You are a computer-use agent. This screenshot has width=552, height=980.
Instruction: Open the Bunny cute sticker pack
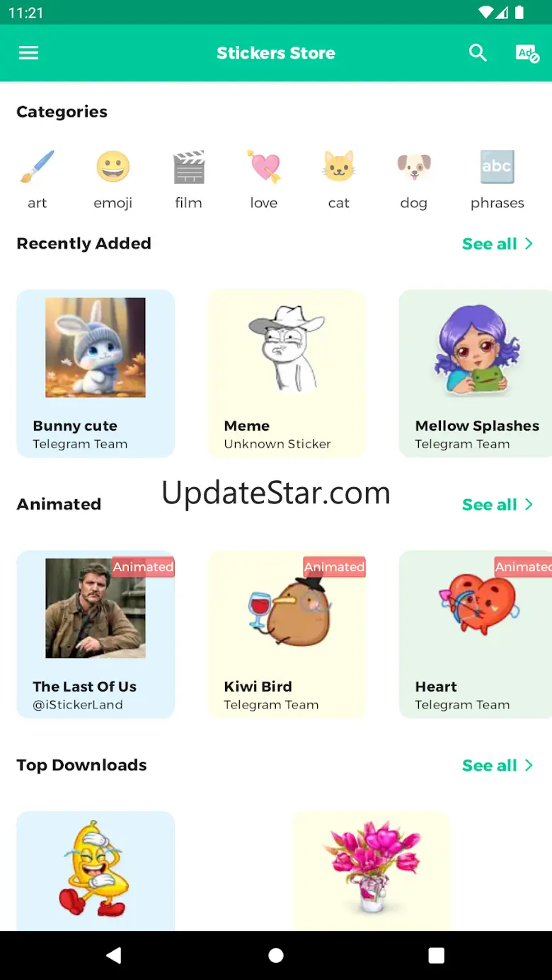(96, 373)
